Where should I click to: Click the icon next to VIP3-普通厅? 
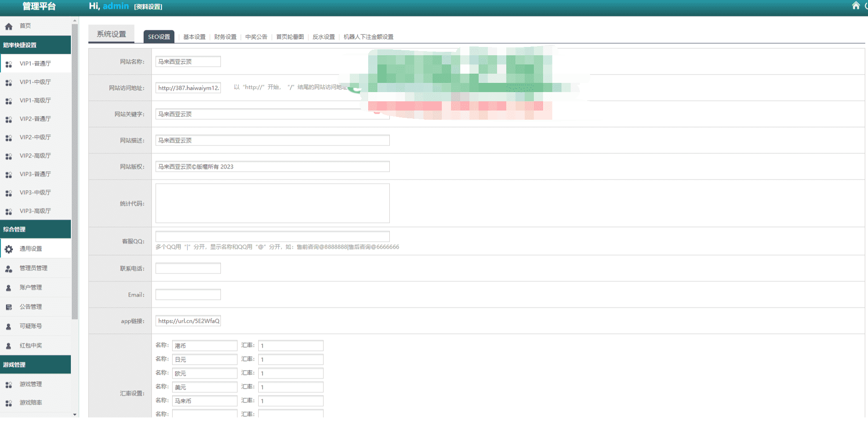tap(9, 175)
